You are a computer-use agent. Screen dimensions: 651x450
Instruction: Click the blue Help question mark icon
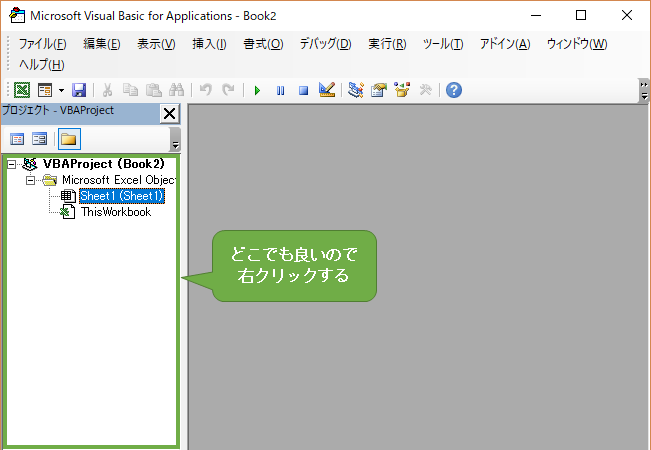(454, 90)
